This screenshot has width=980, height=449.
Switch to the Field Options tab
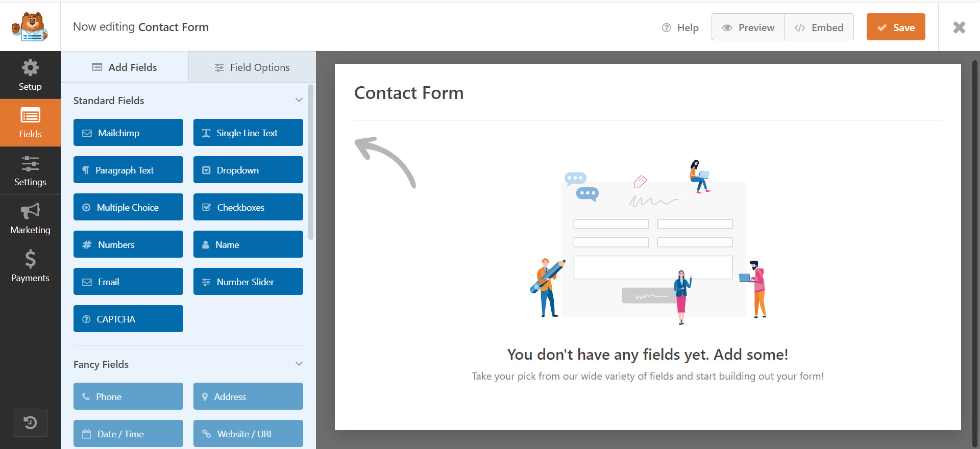252,67
